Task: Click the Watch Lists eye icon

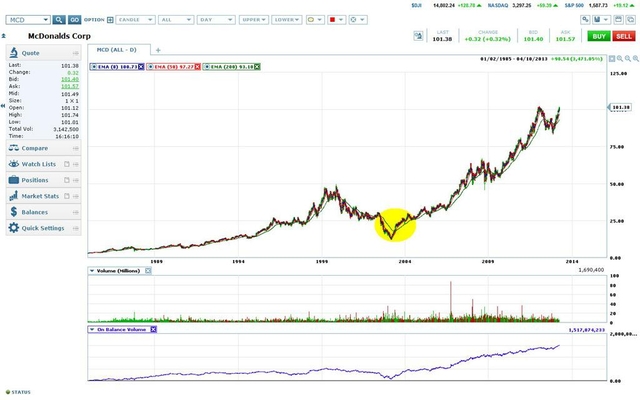Action: tap(13, 164)
